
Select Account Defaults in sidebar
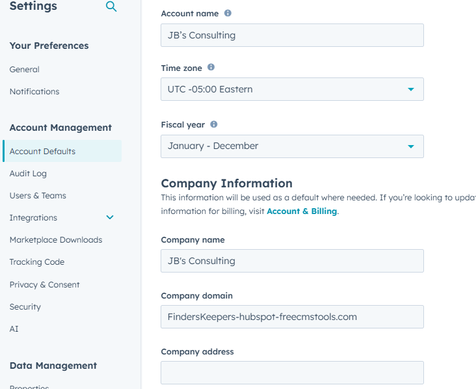coord(62,151)
